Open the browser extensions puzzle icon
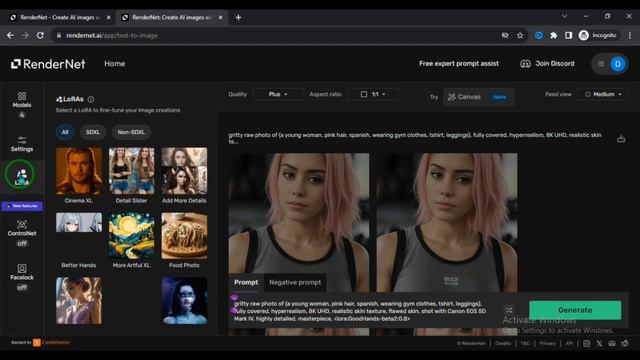This screenshot has width=640, height=360. point(553,36)
